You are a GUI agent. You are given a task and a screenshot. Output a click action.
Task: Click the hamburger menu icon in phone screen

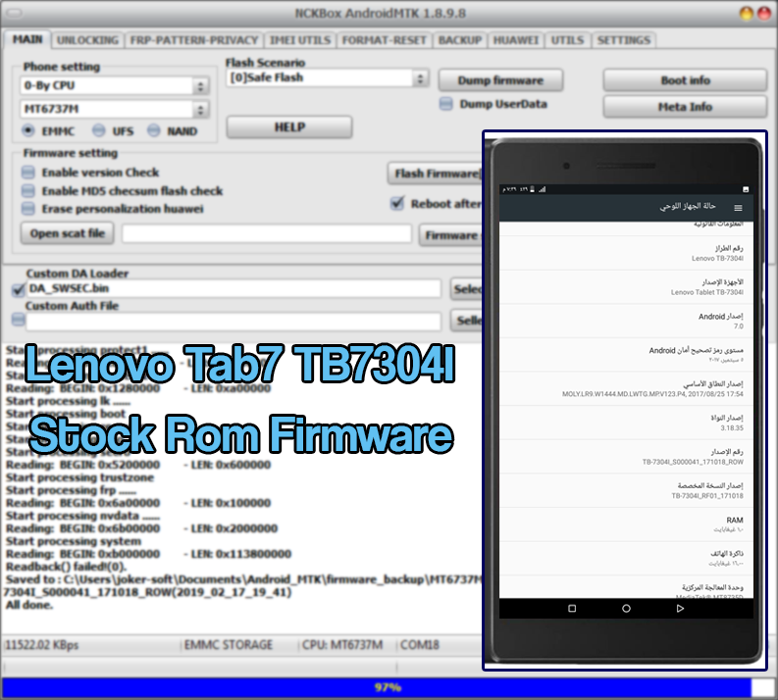[x=738, y=208]
